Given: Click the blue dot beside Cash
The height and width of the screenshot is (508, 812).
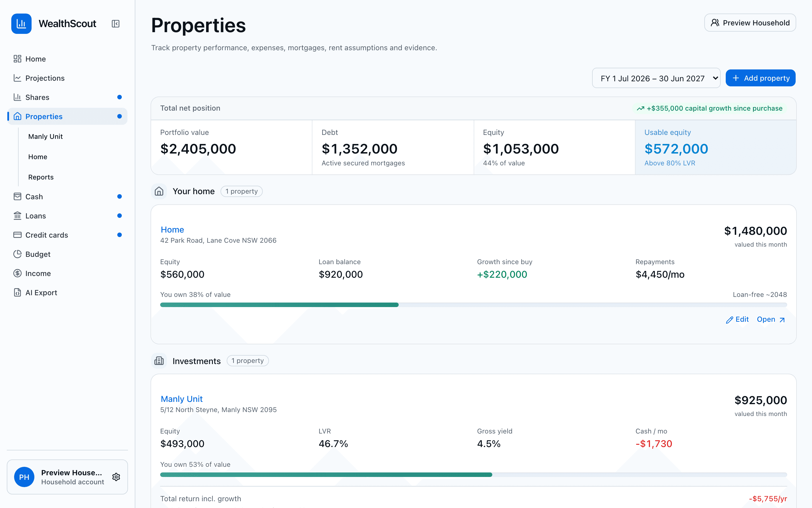Looking at the screenshot, I should 120,196.
